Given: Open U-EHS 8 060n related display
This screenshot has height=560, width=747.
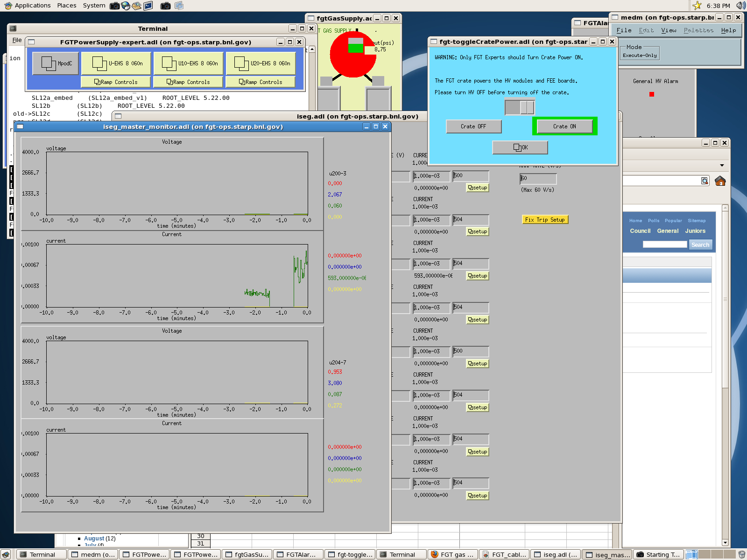Looking at the screenshot, I should click(116, 63).
